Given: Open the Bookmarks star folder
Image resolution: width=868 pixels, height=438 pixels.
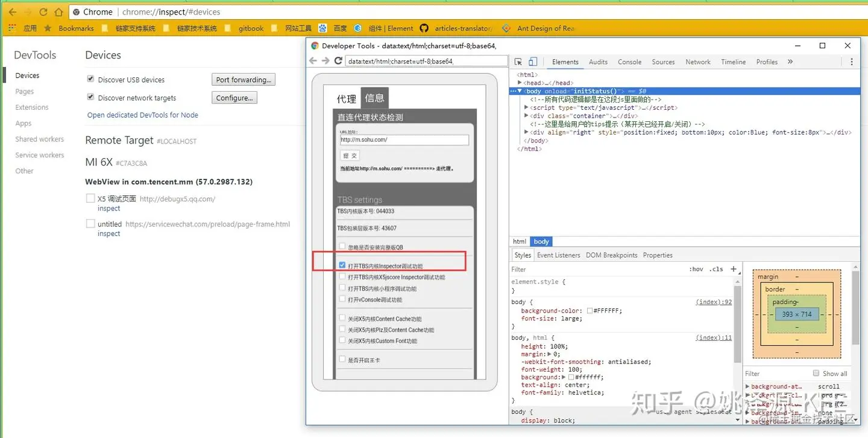Looking at the screenshot, I should 69,28.
